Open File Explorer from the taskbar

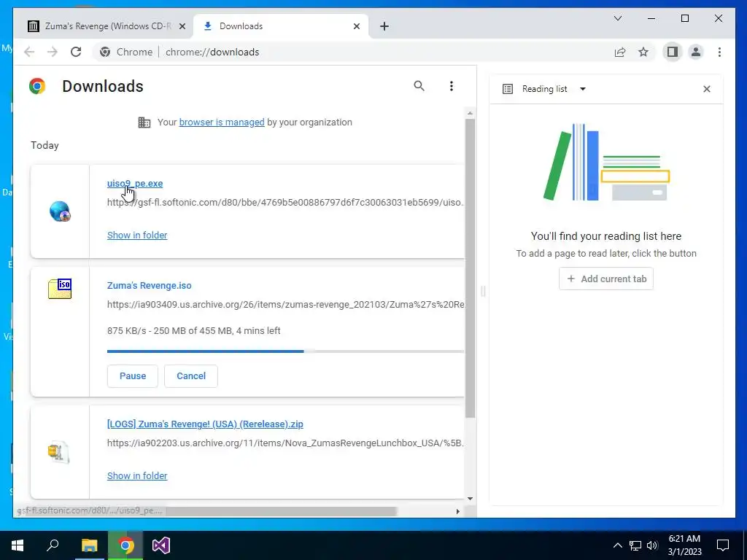coord(89,545)
